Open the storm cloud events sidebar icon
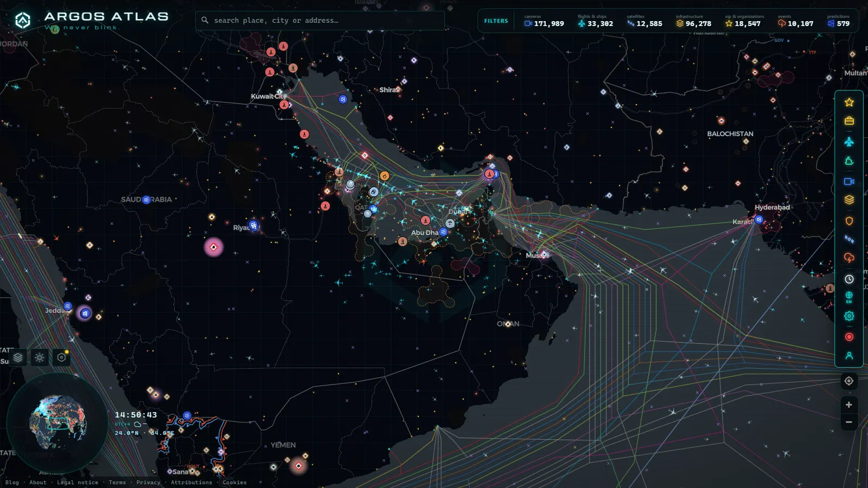 (849, 258)
